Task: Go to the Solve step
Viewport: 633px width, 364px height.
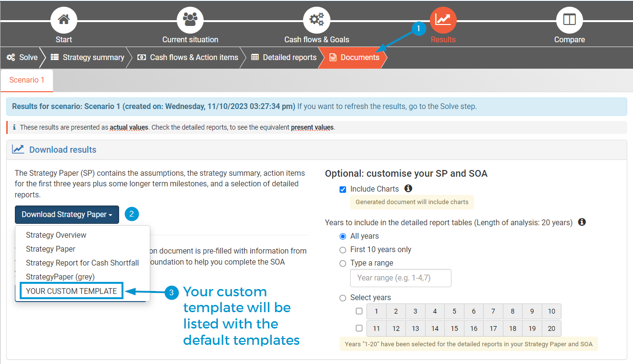Action: coord(23,57)
